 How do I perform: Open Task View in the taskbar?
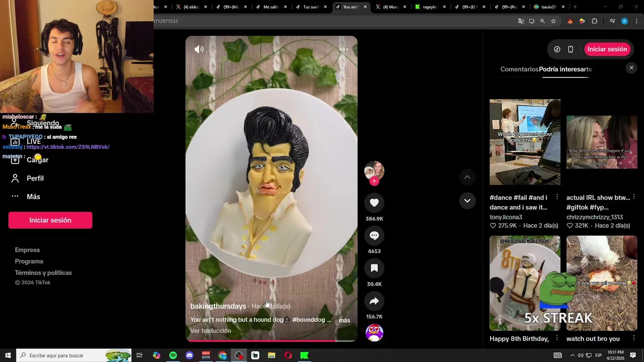tap(140, 355)
